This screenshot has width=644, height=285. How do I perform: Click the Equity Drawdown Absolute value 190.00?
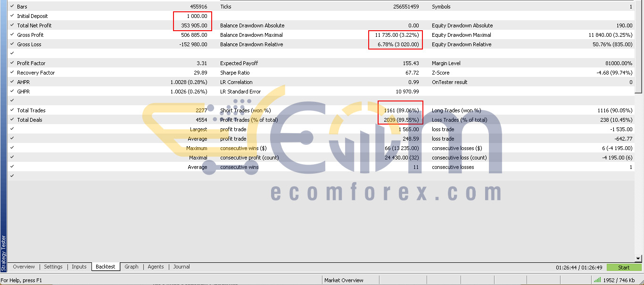[624, 25]
